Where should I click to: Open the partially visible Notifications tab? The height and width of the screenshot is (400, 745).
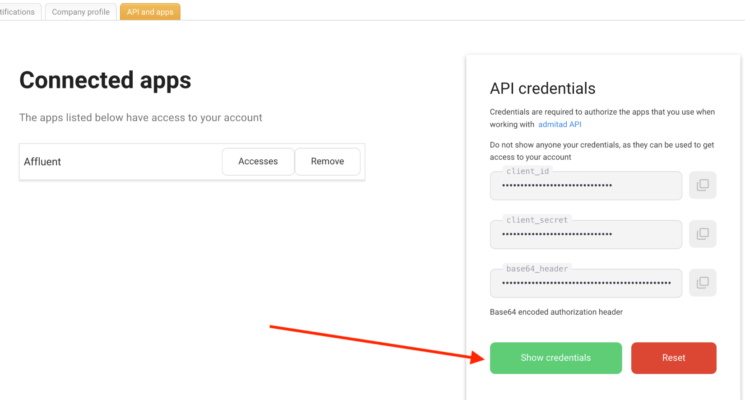pos(19,12)
